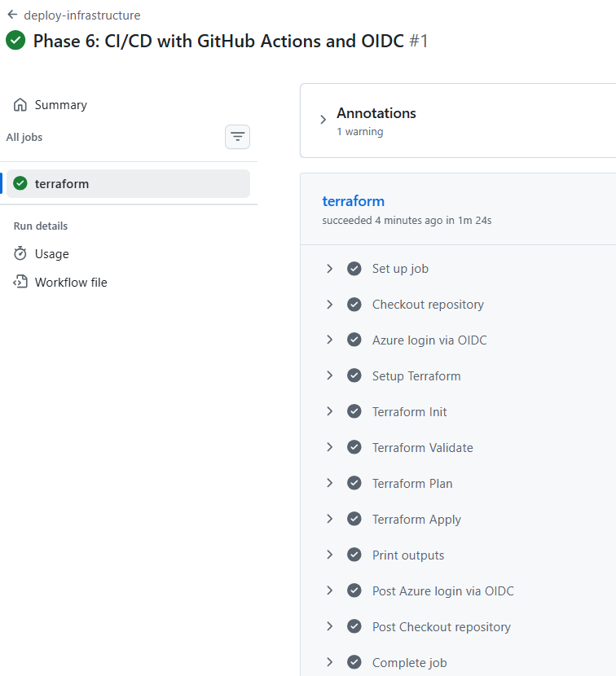Click the terraform job heading link
Screen dimensions: 616x676
pos(353,200)
